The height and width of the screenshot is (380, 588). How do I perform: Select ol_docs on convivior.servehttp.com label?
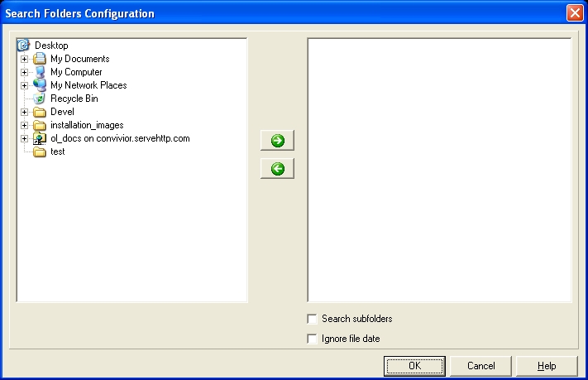click(120, 138)
